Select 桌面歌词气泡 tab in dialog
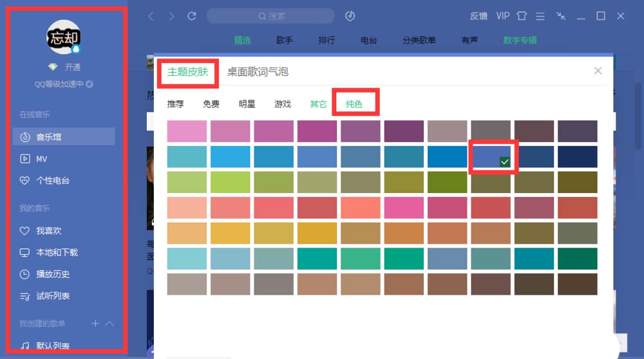 click(258, 72)
